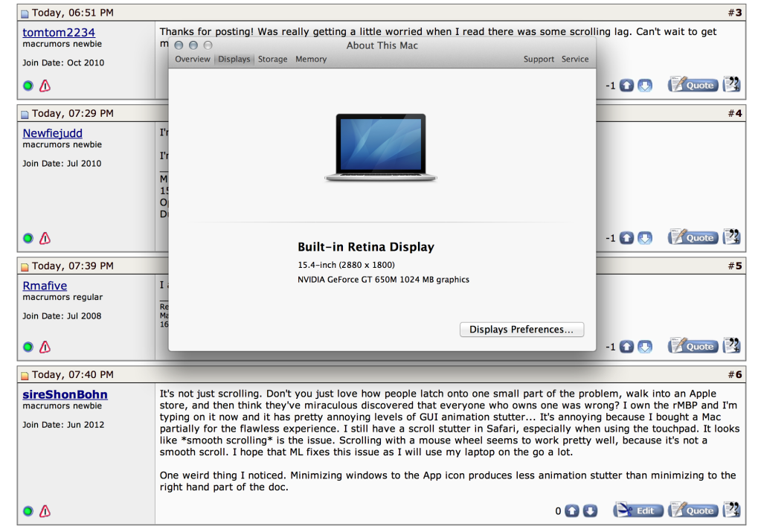Image resolution: width=761 pixels, height=532 pixels.
Task: Edit post #6
Action: click(638, 510)
